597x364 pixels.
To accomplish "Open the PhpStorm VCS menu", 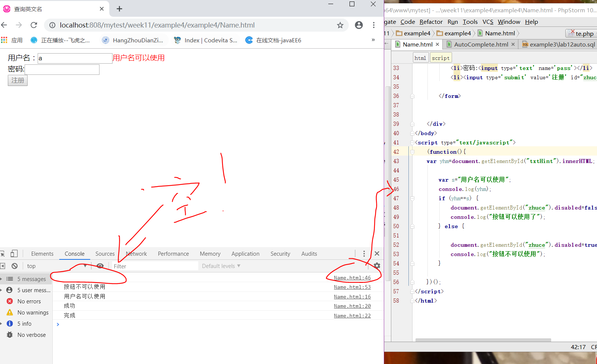I will tap(488, 22).
